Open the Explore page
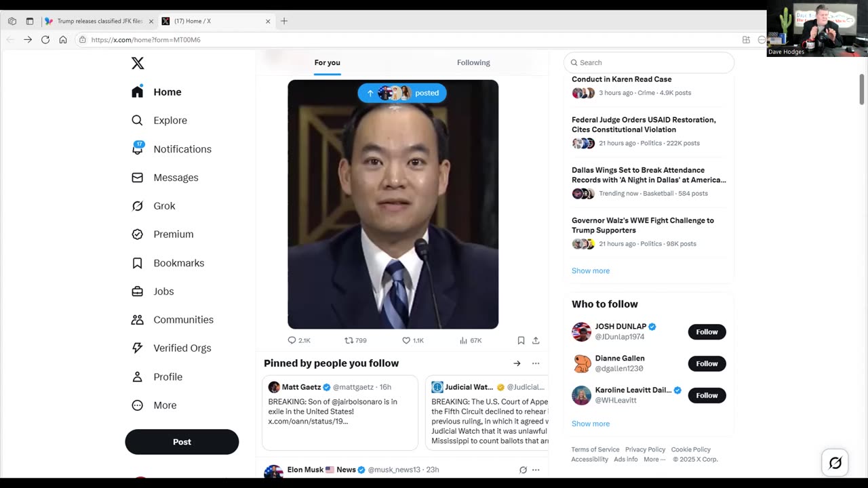The image size is (868, 488). 159,121
